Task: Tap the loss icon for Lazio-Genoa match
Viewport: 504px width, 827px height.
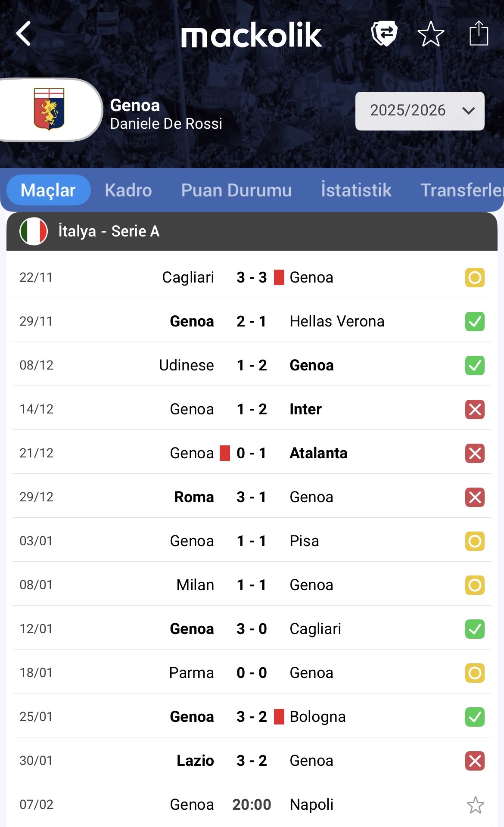Action: [x=475, y=761]
